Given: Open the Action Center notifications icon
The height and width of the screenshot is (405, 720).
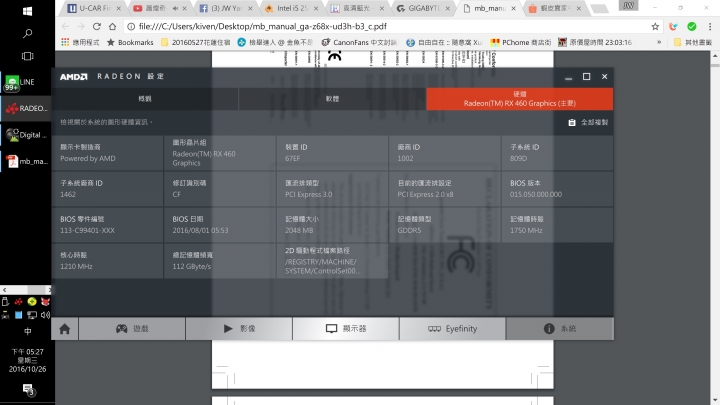Looking at the screenshot, I should (28, 390).
